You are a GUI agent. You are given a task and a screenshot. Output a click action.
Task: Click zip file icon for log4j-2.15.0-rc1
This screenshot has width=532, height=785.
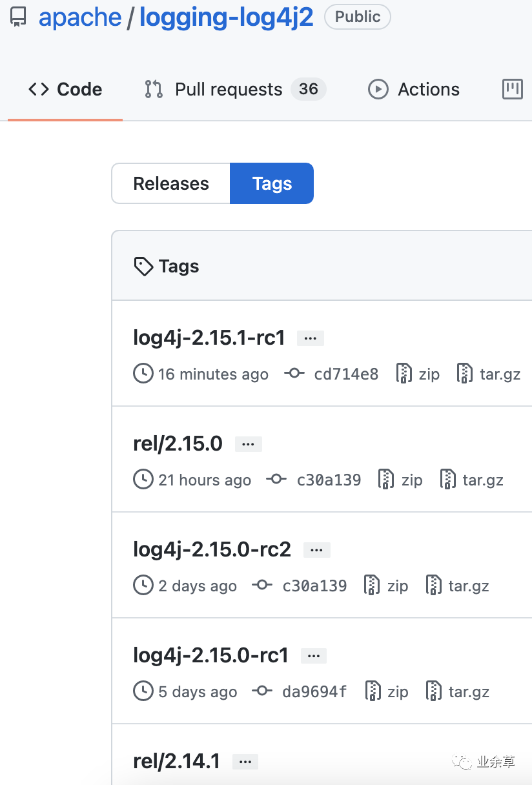point(373,691)
